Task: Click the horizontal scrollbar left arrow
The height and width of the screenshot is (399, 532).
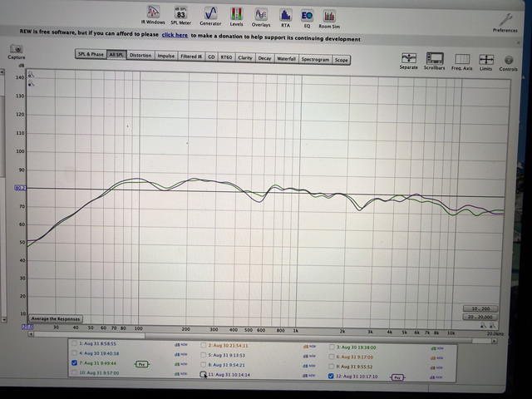Action: 31,334
